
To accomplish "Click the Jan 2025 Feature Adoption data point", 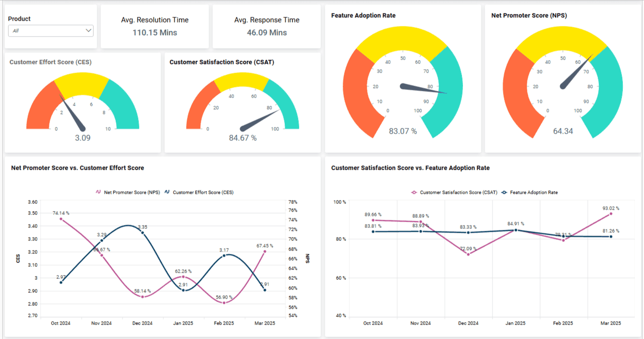I will tap(515, 231).
